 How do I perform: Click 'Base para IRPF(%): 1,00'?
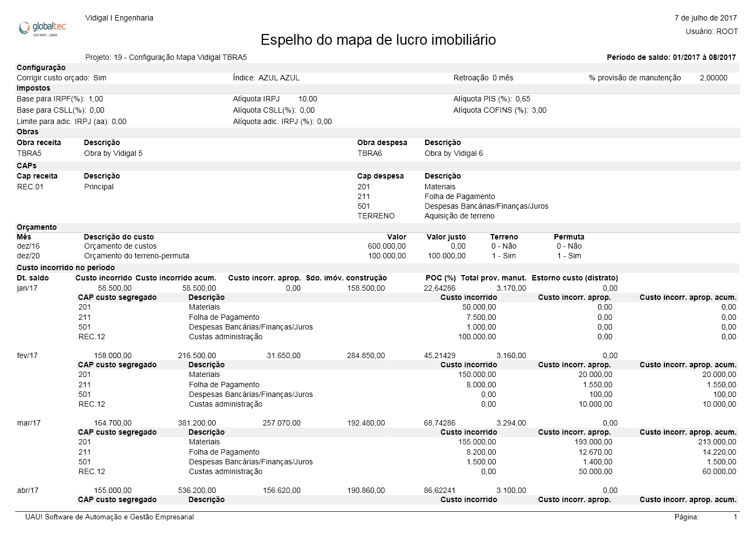pos(60,99)
